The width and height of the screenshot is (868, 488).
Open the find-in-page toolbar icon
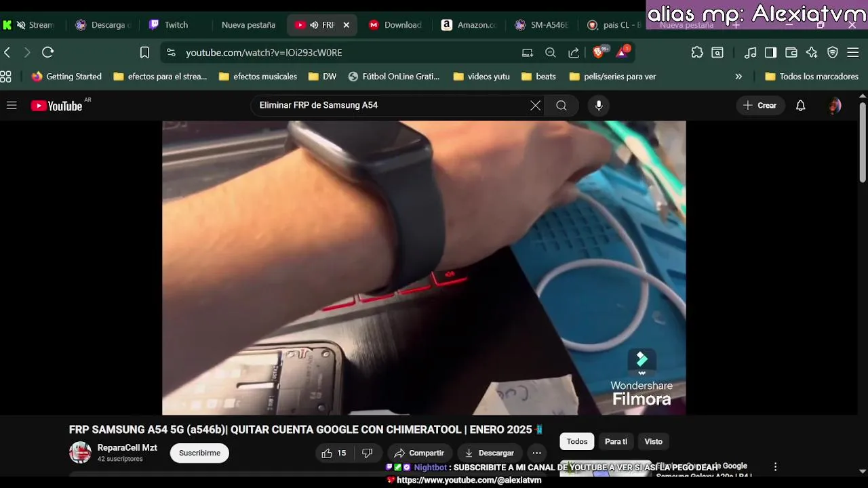(717, 52)
